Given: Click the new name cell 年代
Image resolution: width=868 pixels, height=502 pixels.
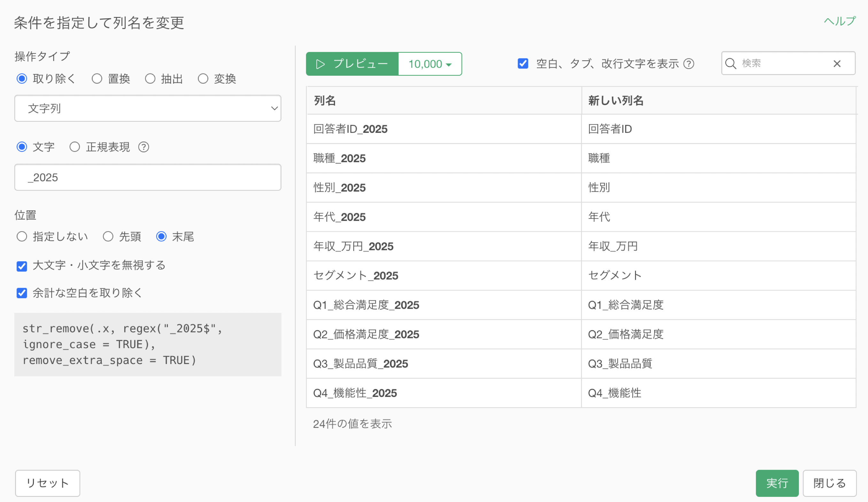Looking at the screenshot, I should click(719, 217).
